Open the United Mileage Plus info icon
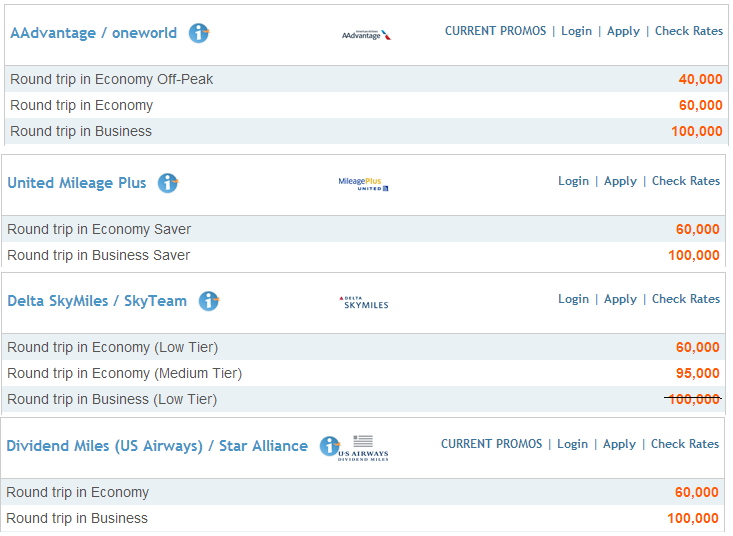The image size is (733, 536). point(168,183)
